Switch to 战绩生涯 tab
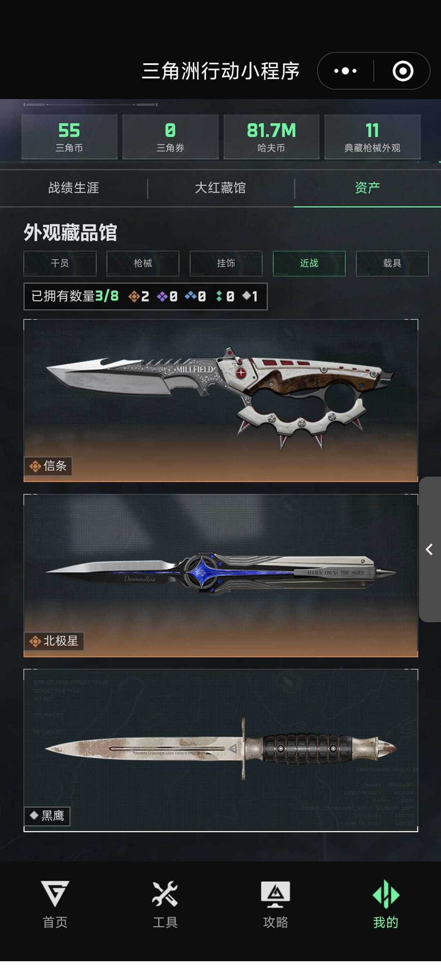441x980 pixels. pyautogui.click(x=73, y=188)
